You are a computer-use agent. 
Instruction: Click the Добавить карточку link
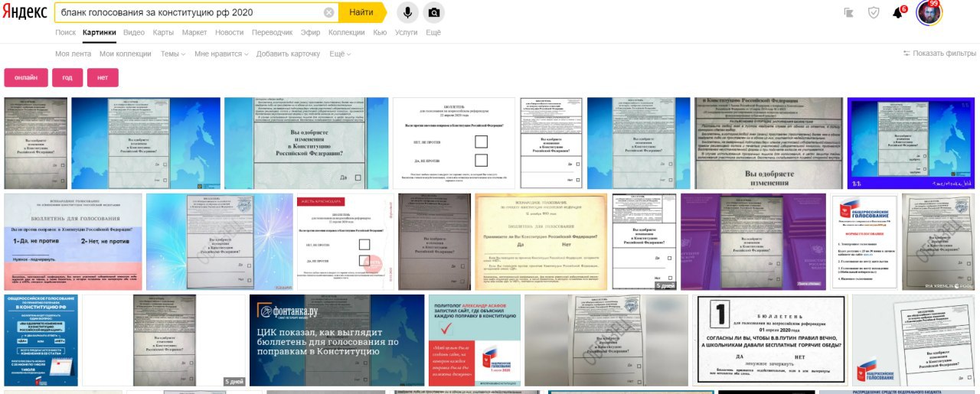[288, 54]
